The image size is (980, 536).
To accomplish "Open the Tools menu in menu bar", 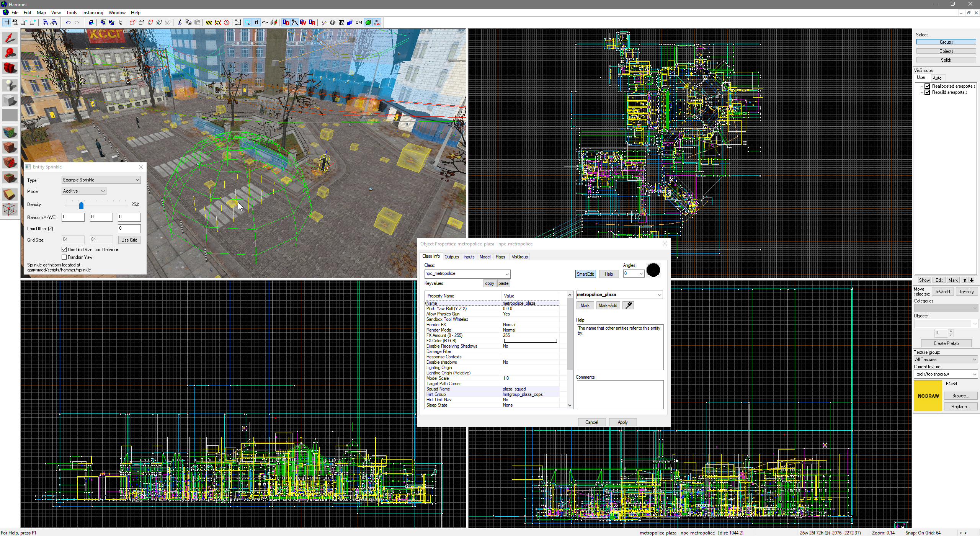I will 71,12.
